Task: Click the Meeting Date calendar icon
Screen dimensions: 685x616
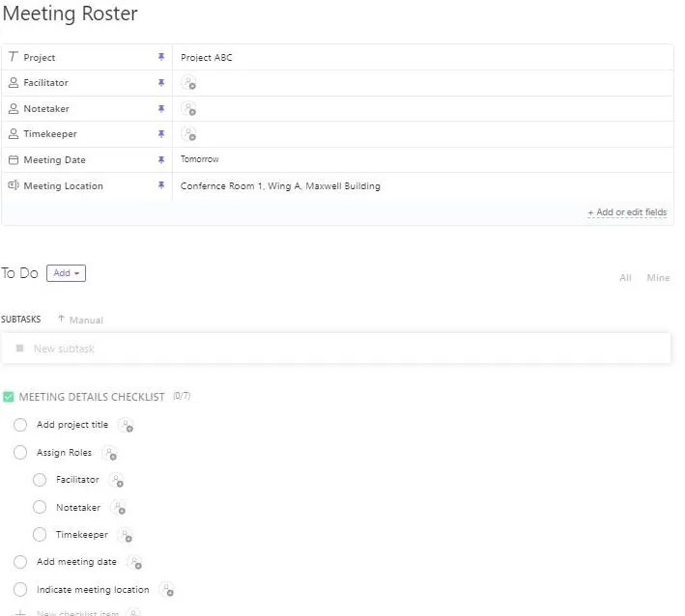Action: (14, 159)
